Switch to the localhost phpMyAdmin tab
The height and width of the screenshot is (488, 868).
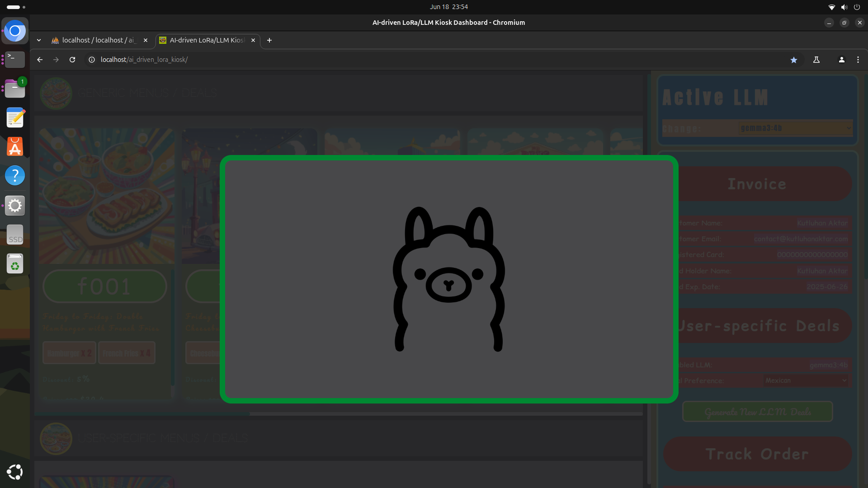[x=99, y=40]
